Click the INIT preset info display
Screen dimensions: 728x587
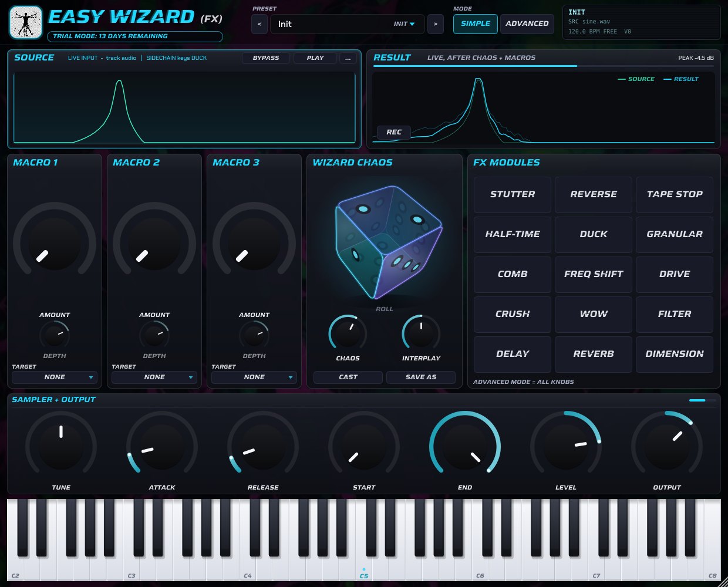pyautogui.click(x=642, y=22)
